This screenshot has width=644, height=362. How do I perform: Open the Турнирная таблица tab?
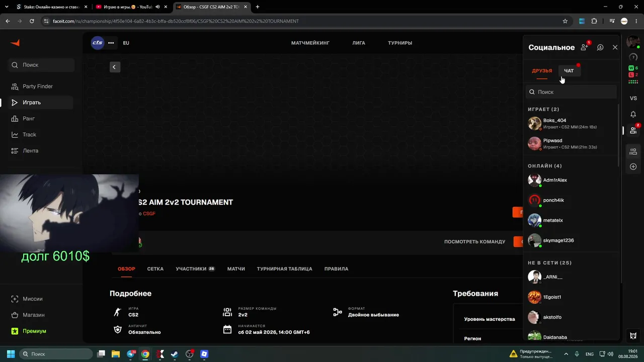click(x=285, y=269)
